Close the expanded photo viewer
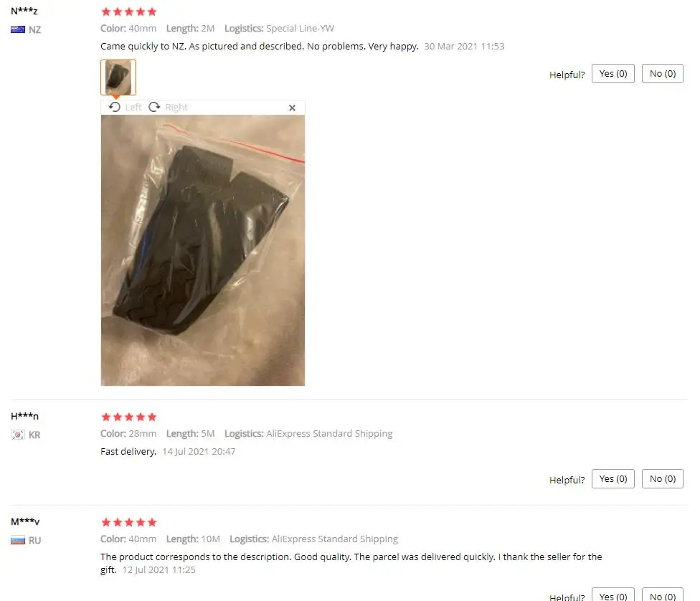 tap(292, 108)
